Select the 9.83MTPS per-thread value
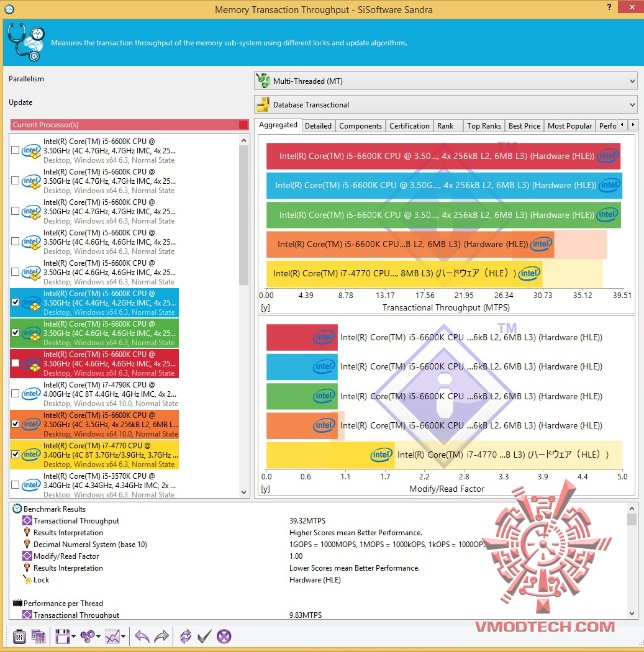Screen dimensions: 644x652 click(x=306, y=615)
